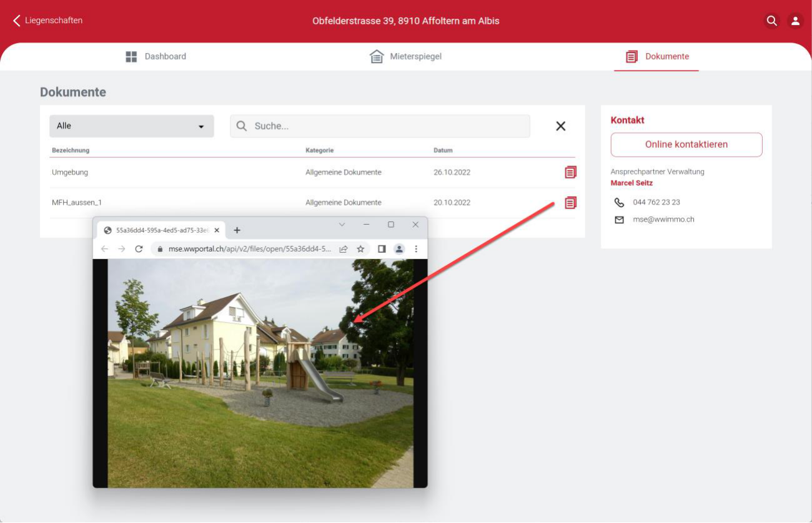Screen dimensions: 812x523
Task: Focus the Suche search field
Action: [380, 126]
